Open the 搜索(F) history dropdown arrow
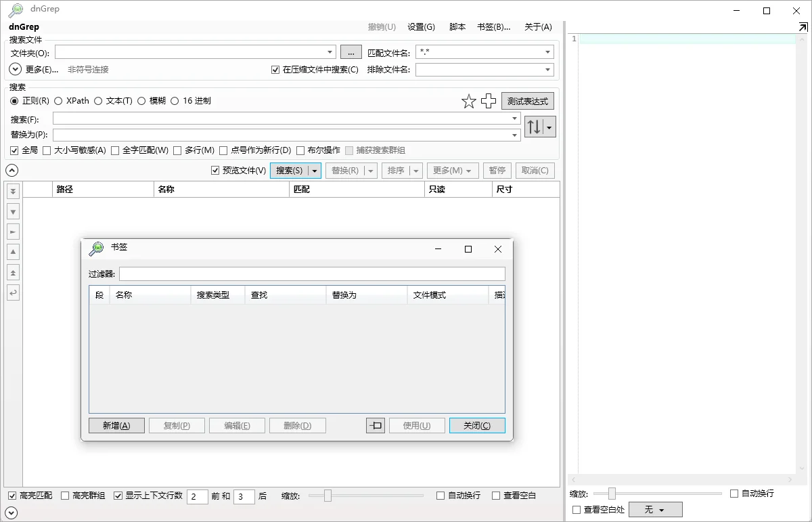The image size is (812, 522). click(515, 118)
